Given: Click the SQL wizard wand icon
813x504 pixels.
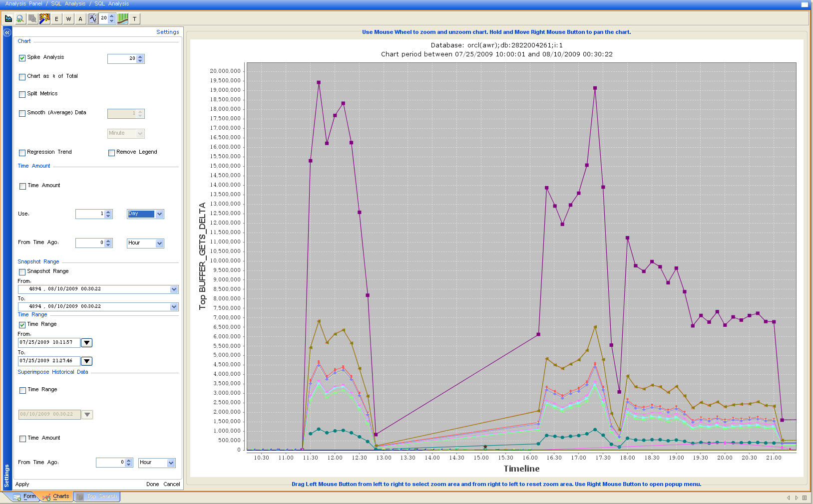Looking at the screenshot, I should (44, 19).
